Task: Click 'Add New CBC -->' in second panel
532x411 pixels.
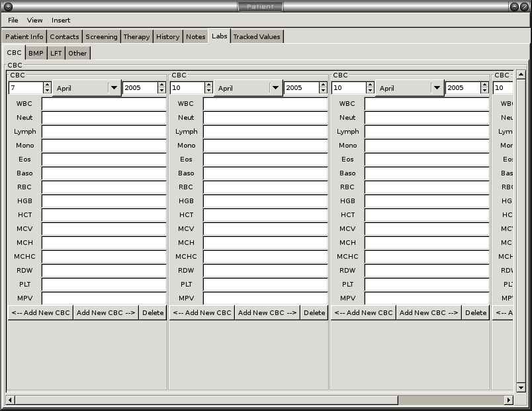Action: point(267,312)
